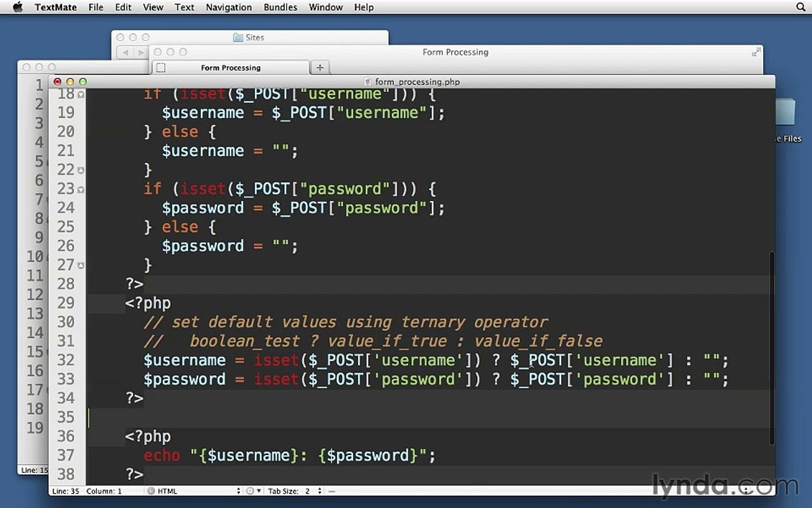Click the boolean_test comment on line 31
The height and width of the screenshot is (508, 812).
(x=373, y=341)
